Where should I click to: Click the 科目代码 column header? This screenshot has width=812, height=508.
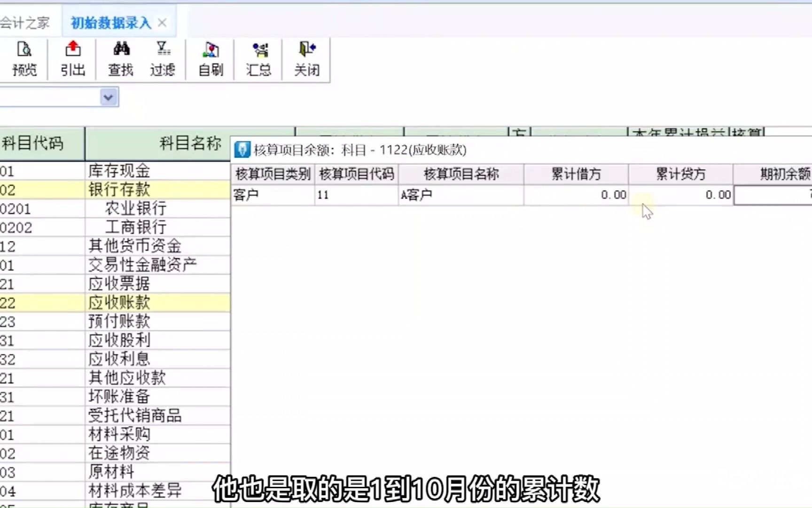[x=42, y=143]
